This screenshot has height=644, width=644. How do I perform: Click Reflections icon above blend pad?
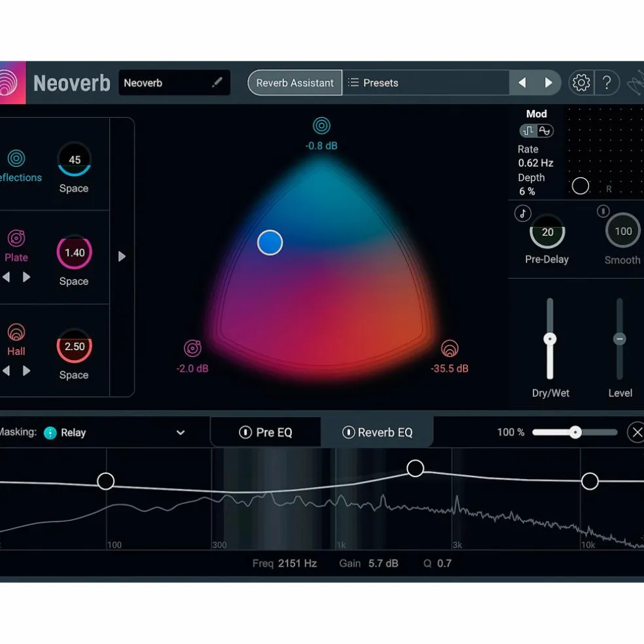(321, 126)
